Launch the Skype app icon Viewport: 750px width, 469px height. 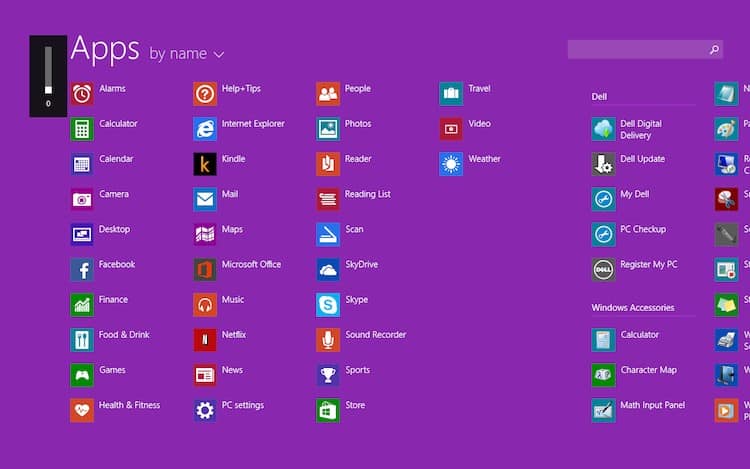tap(328, 305)
